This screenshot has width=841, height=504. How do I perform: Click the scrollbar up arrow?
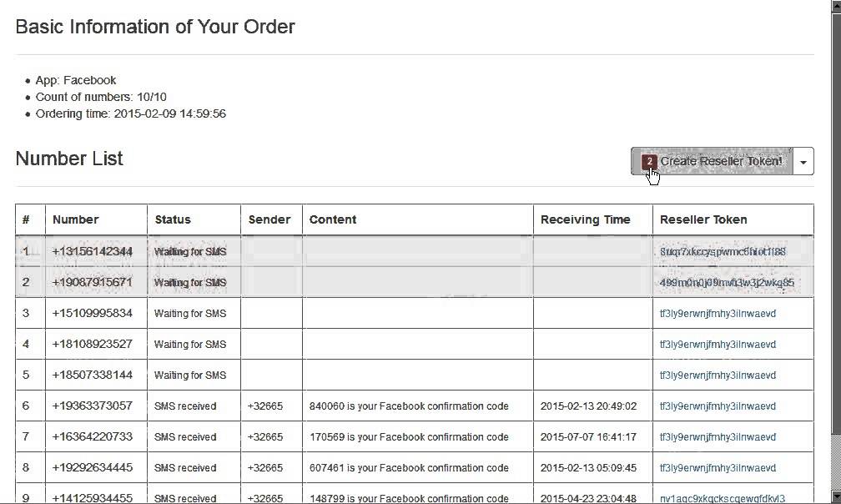click(835, 6)
